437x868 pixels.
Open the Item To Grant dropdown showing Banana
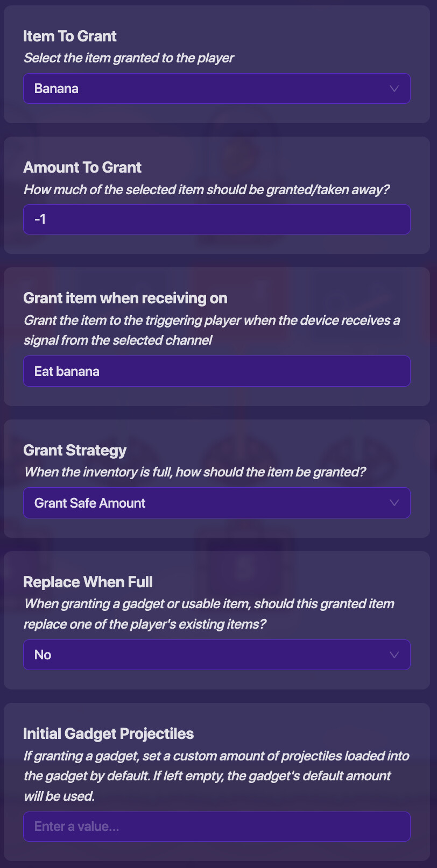point(216,89)
